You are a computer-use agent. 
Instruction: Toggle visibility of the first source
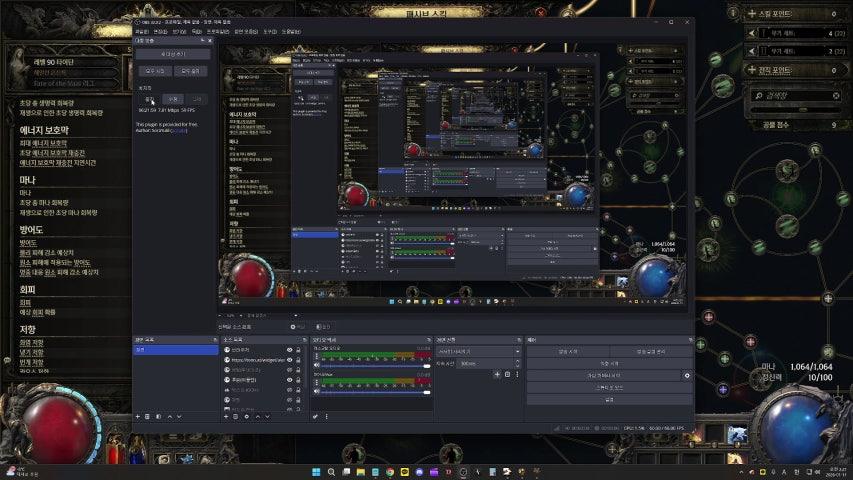290,350
